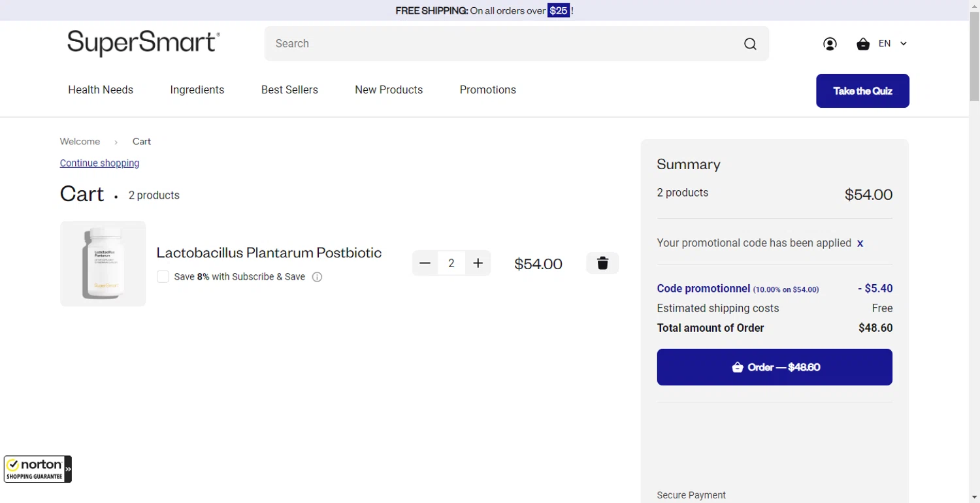The height and width of the screenshot is (503, 980).
Task: Open the Lactobacillus Plantarum product thumbnail
Action: coord(103,263)
